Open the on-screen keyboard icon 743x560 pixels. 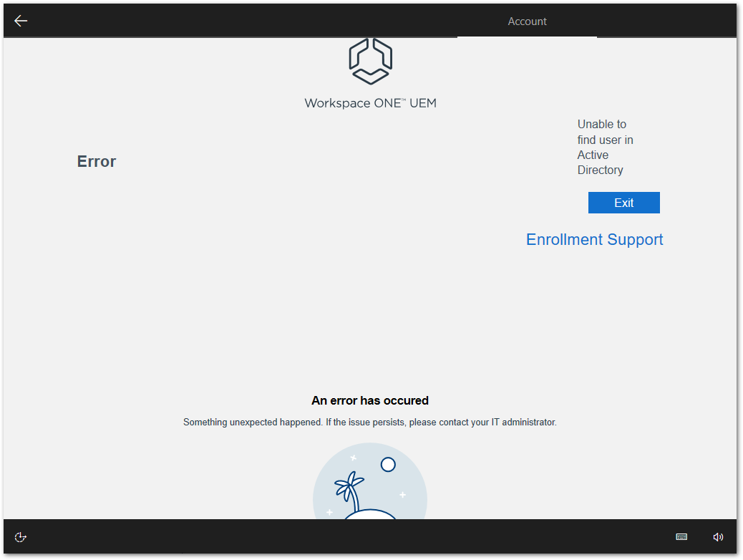681,537
